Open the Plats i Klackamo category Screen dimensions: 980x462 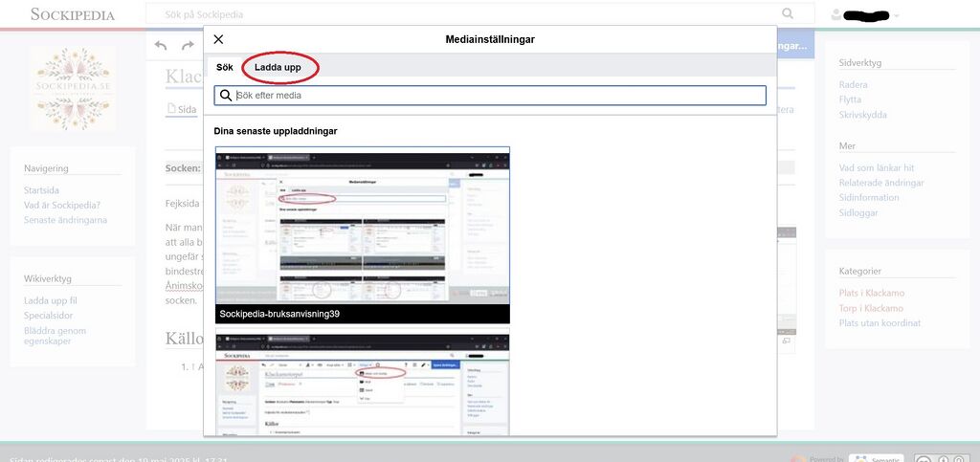(x=871, y=293)
